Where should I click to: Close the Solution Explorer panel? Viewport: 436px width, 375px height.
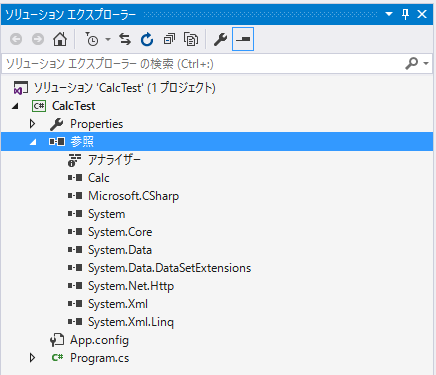pyautogui.click(x=422, y=14)
